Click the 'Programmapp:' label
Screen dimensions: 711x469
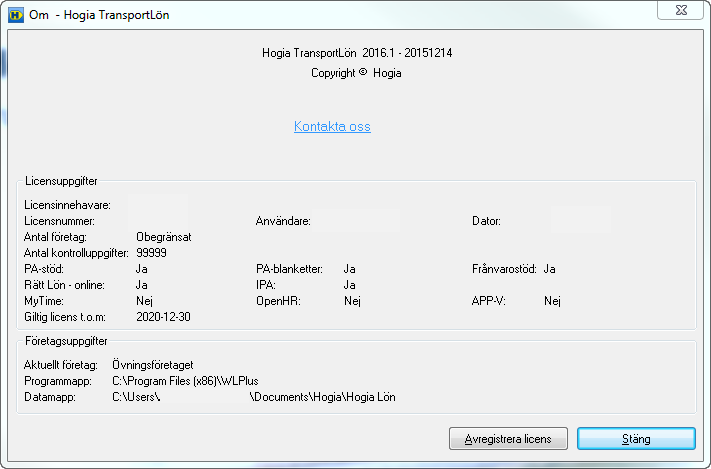pyautogui.click(x=58, y=381)
